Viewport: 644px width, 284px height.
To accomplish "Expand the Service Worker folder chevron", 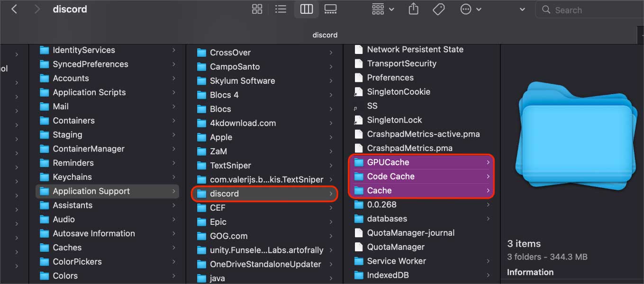I will [x=488, y=261].
